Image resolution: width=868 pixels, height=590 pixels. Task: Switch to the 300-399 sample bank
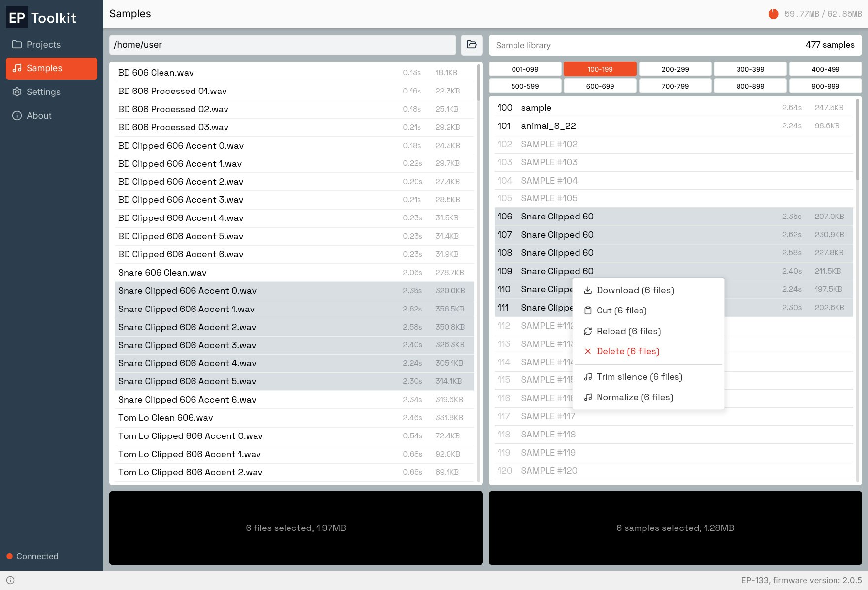coord(750,69)
